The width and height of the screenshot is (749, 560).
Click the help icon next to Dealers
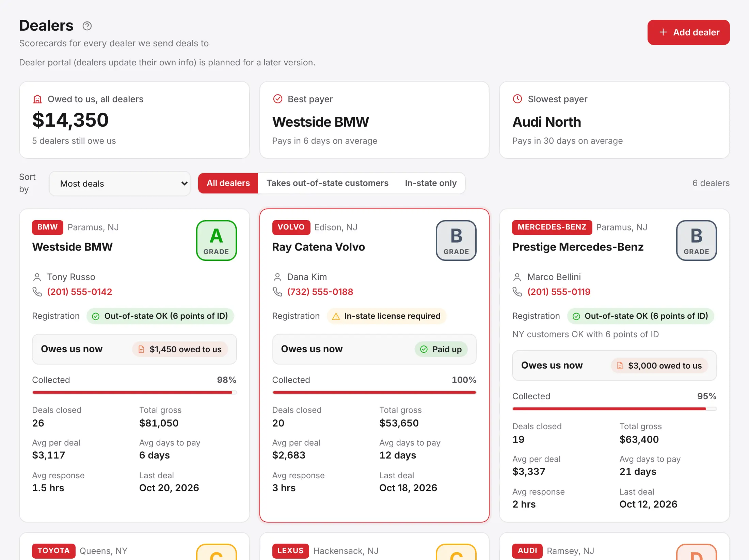[x=87, y=26]
